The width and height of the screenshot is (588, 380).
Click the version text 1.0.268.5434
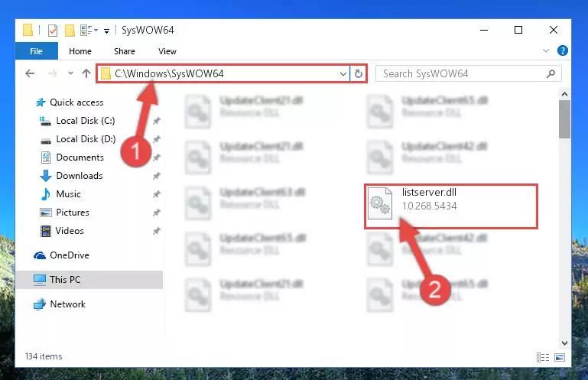pyautogui.click(x=430, y=206)
